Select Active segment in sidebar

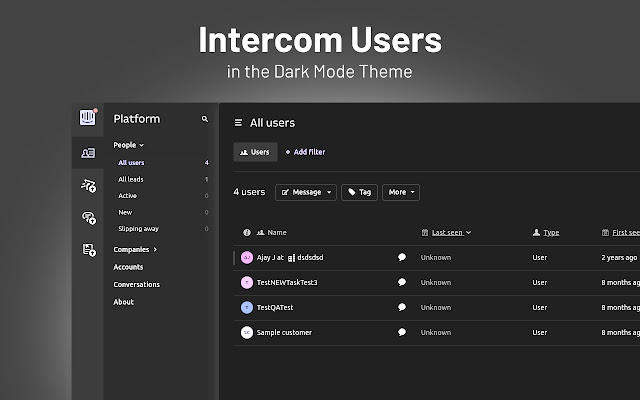(127, 196)
